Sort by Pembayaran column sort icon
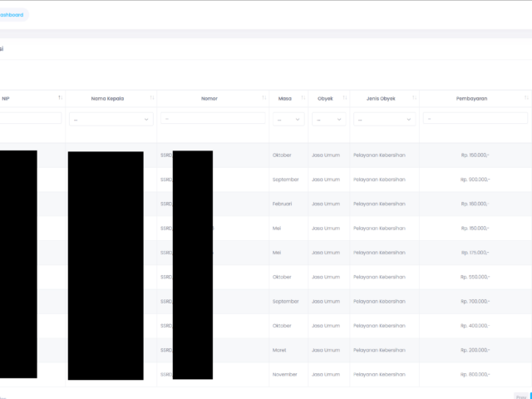The image size is (532, 399). [x=526, y=98]
